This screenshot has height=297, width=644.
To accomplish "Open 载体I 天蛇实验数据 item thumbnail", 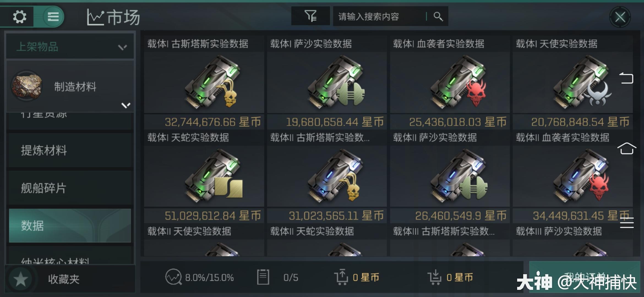I will [x=204, y=176].
